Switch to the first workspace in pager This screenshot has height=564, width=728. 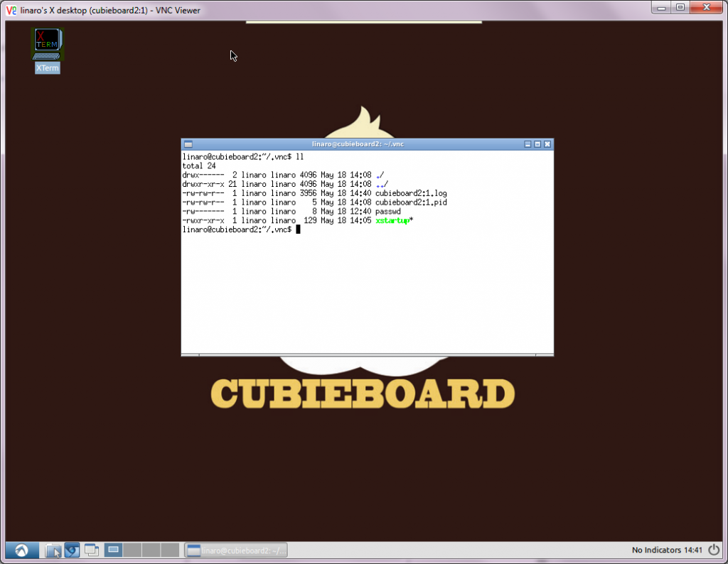(x=114, y=550)
